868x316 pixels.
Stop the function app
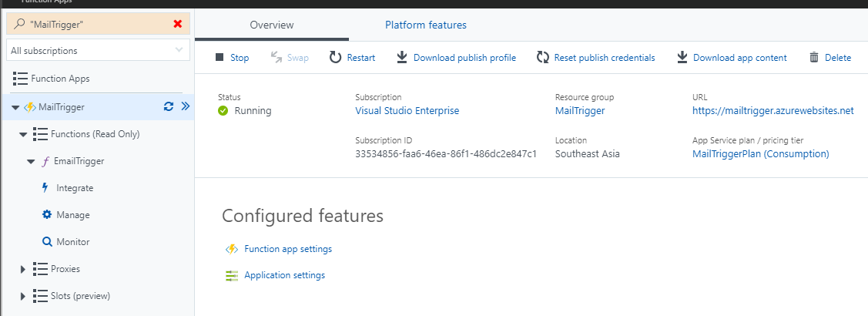coord(240,58)
